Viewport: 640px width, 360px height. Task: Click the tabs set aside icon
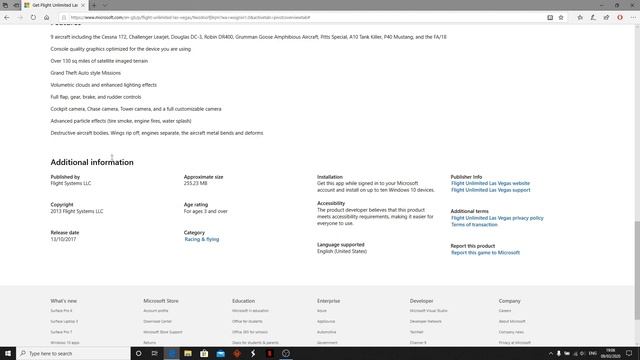5,5
